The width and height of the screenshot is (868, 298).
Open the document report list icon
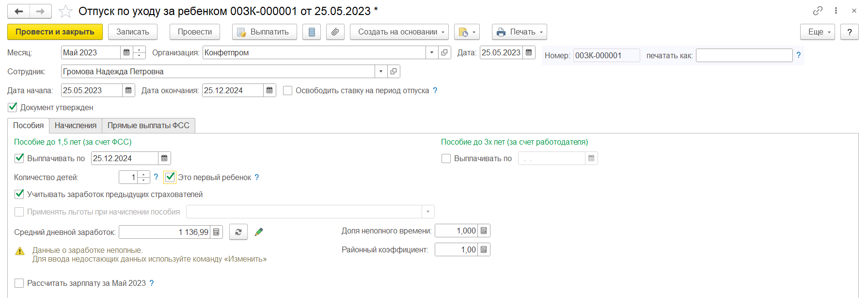[312, 32]
